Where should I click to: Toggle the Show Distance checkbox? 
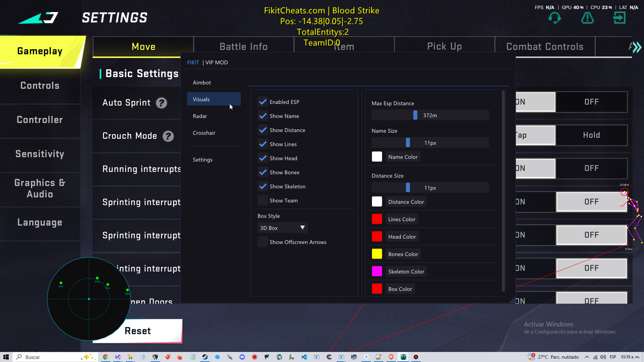(x=263, y=130)
